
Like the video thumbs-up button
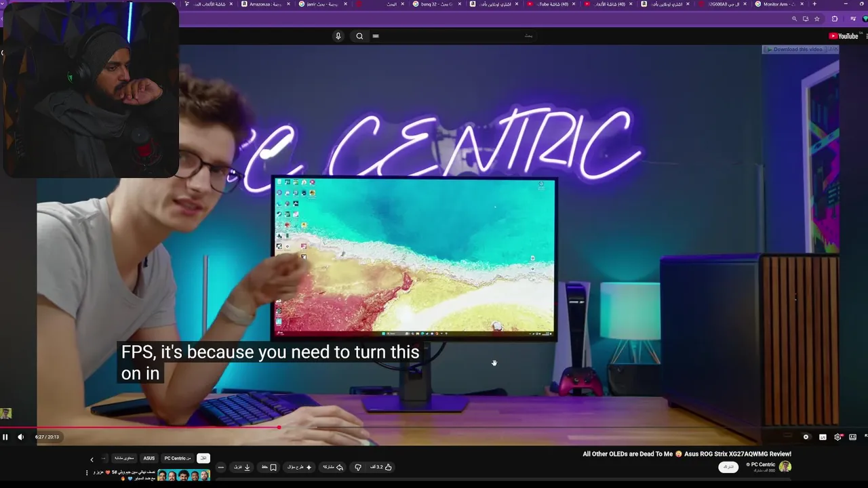381,467
